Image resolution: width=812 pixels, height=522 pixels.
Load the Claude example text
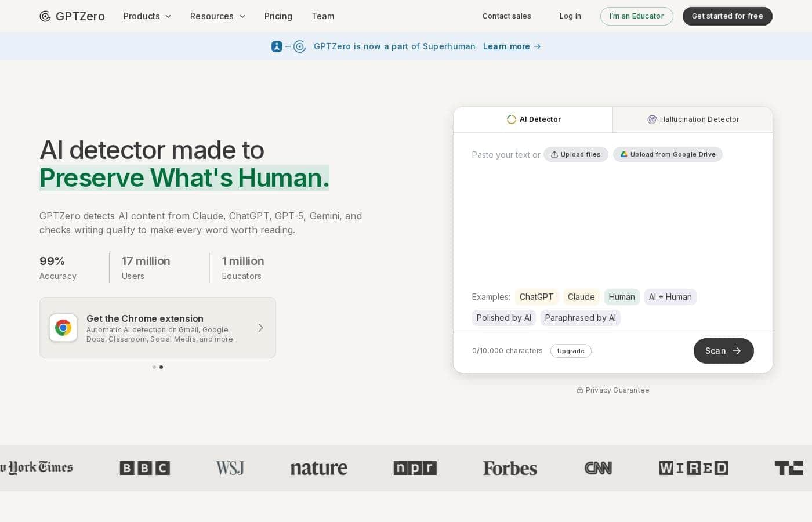pos(581,297)
